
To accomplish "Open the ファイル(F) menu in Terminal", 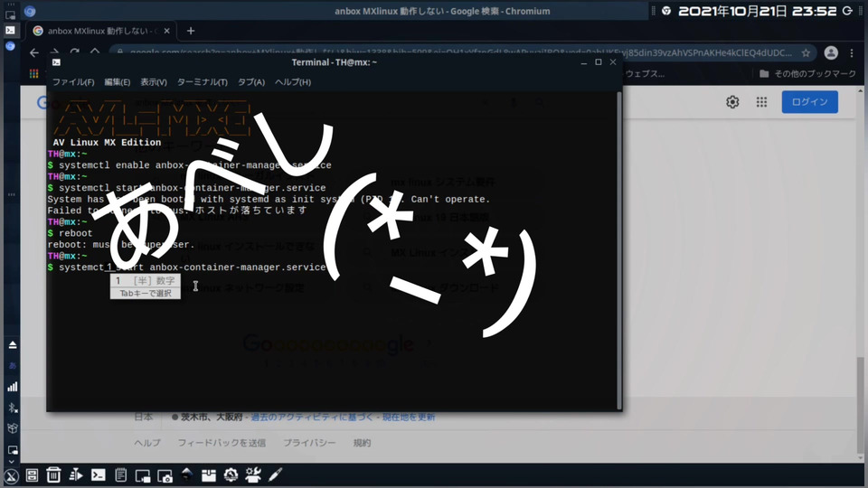I will (73, 82).
